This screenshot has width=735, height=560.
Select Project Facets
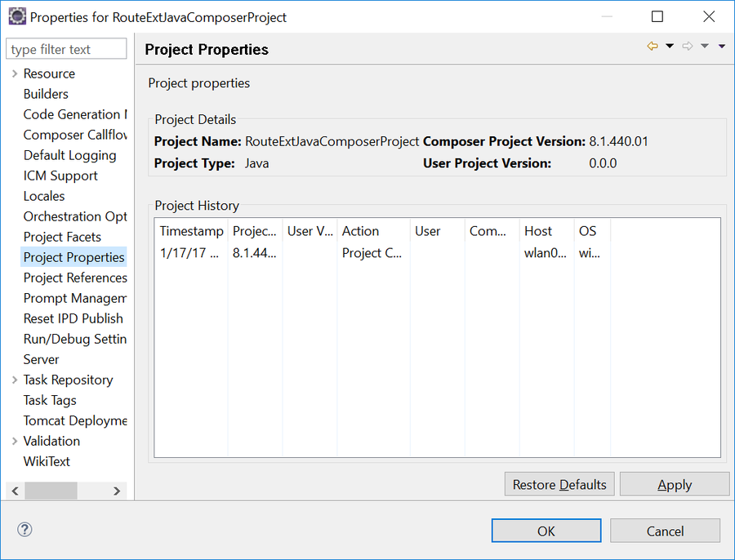(62, 237)
